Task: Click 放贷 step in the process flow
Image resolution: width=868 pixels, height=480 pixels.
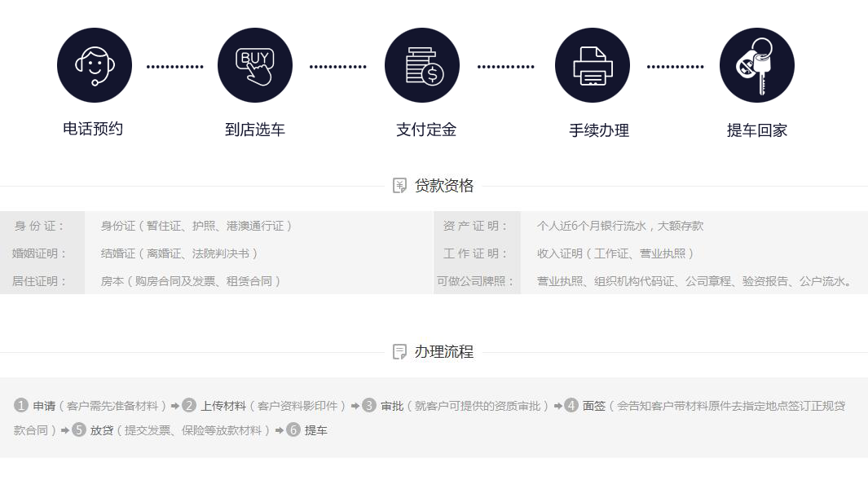Action: pyautogui.click(x=101, y=430)
